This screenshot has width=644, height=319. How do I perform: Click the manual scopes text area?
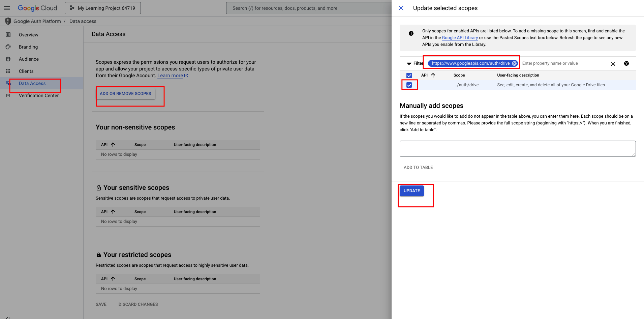[518, 149]
